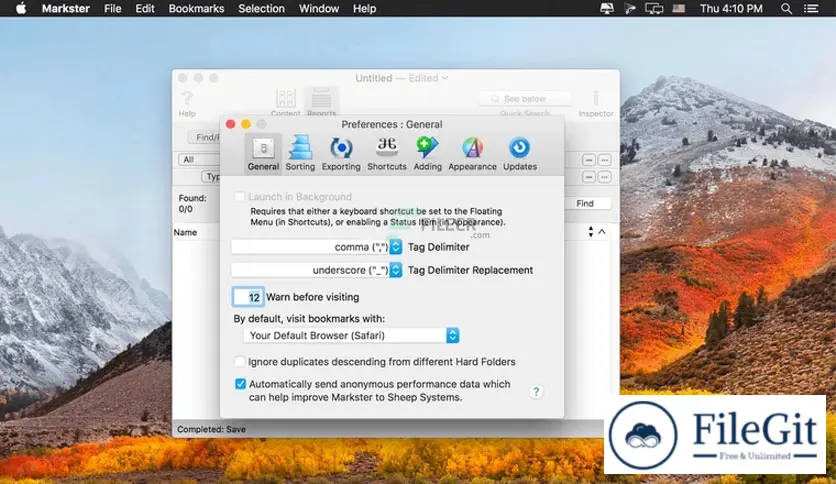Collapse the caret arrow beside Name header

[602, 232]
